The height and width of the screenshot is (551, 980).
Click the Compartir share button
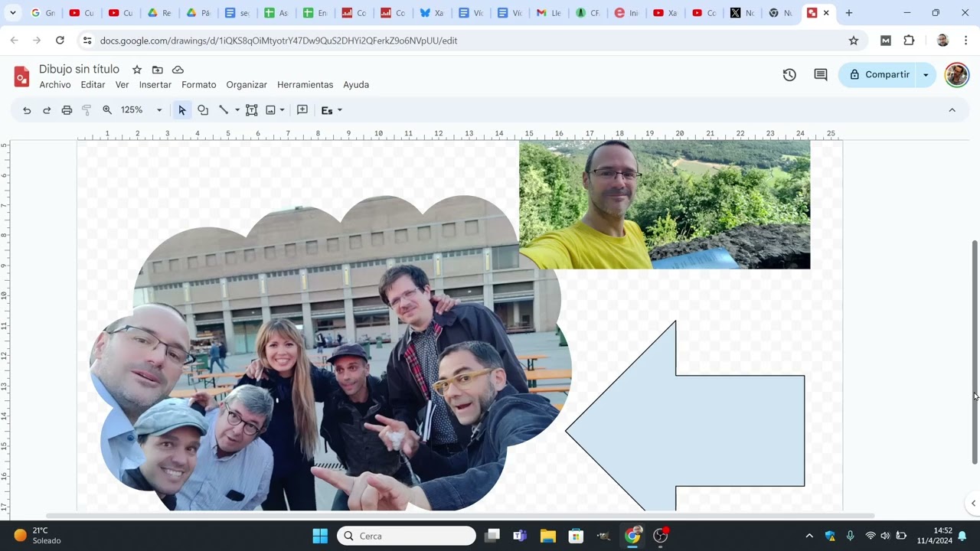pos(879,75)
